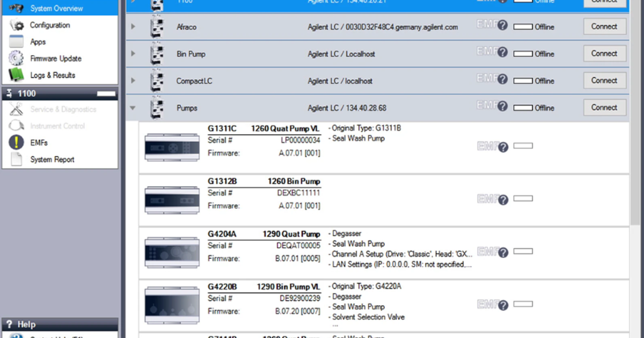Click the EMF indicator next to the Bin Pump row
This screenshot has height=338, width=644.
click(x=503, y=52)
